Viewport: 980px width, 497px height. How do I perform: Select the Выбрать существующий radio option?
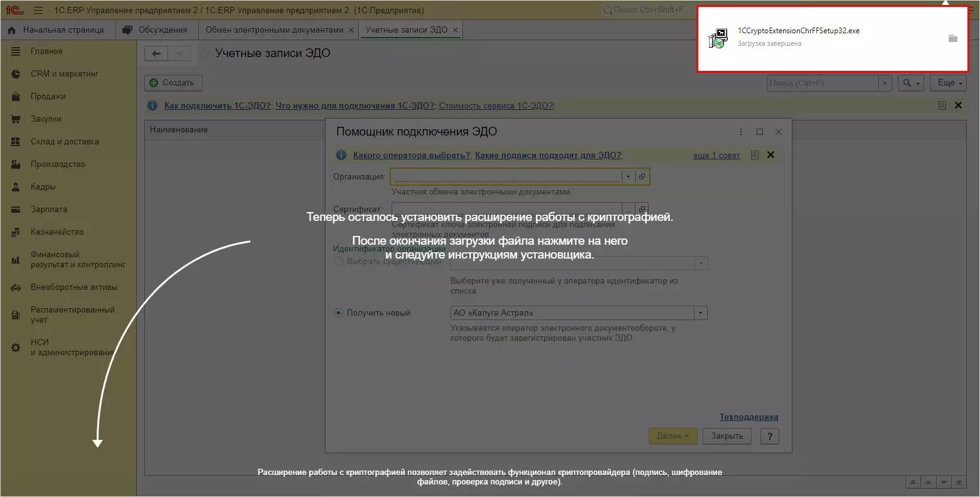click(339, 261)
